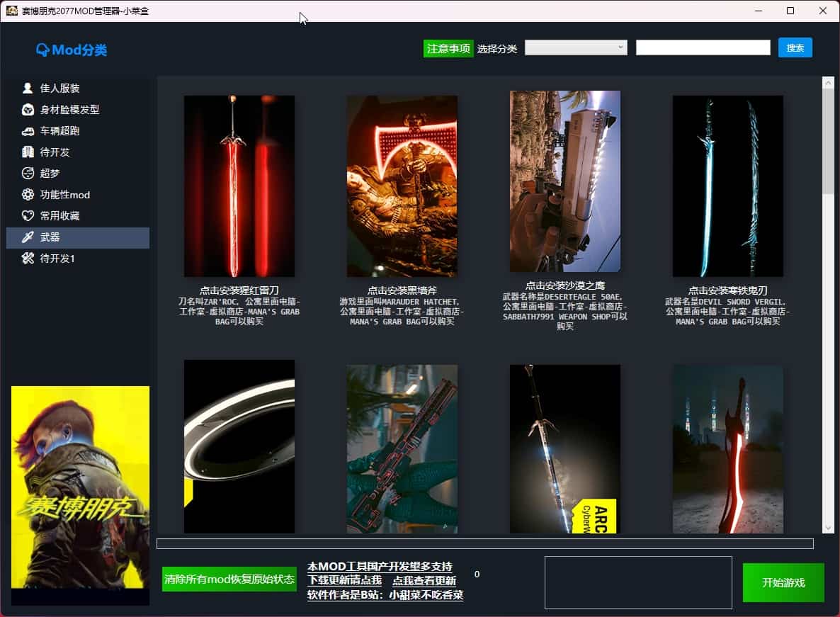
Task: Click the smiley icon beside 超梦
Action: coord(28,174)
